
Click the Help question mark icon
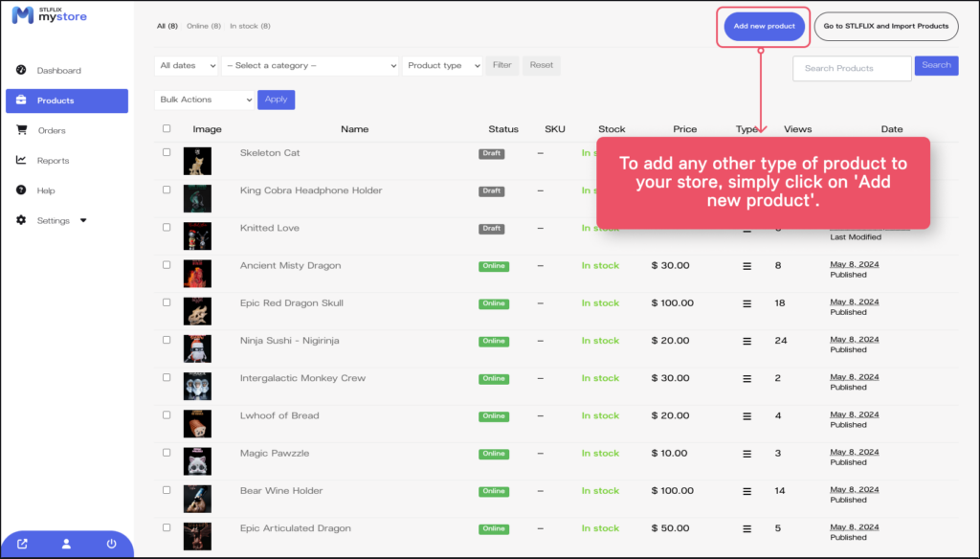point(21,190)
